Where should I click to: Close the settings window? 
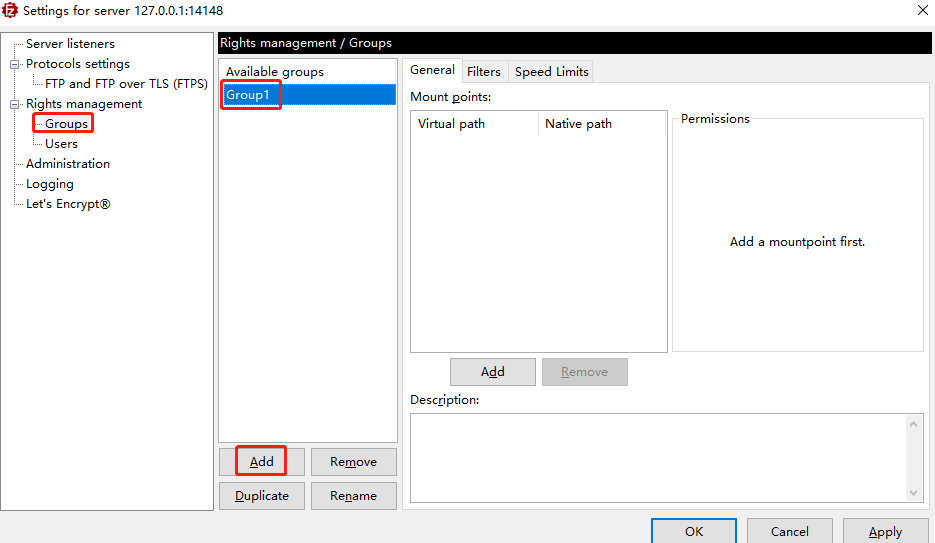click(x=922, y=10)
